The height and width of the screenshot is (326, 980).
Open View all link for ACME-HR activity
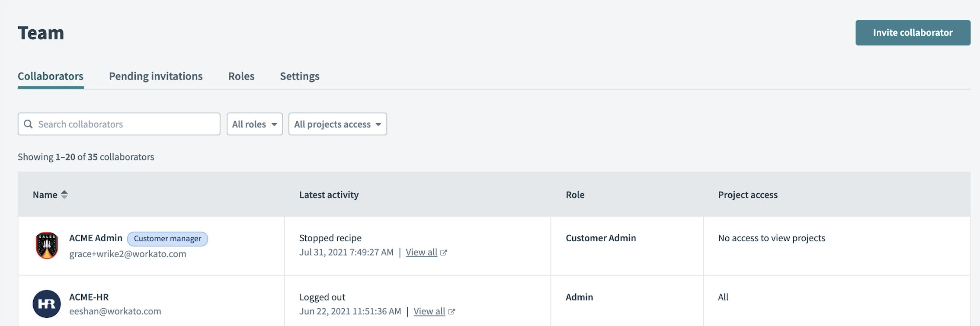[429, 311]
